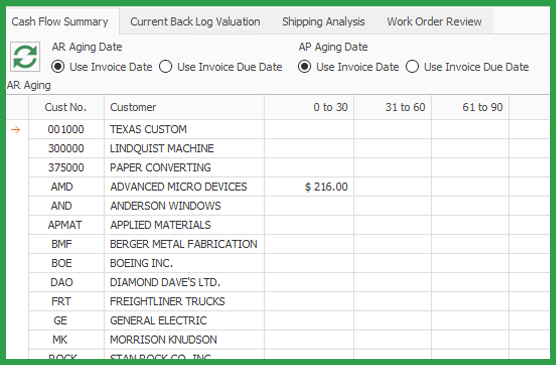Select customer BERGER METAL FABRICATION
Screen dimensions: 556x365
(x=183, y=244)
